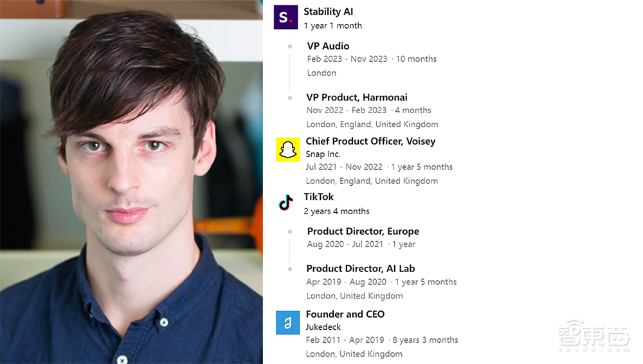643x364 pixels.
Task: Click the Jukedeck company logo
Action: click(287, 322)
